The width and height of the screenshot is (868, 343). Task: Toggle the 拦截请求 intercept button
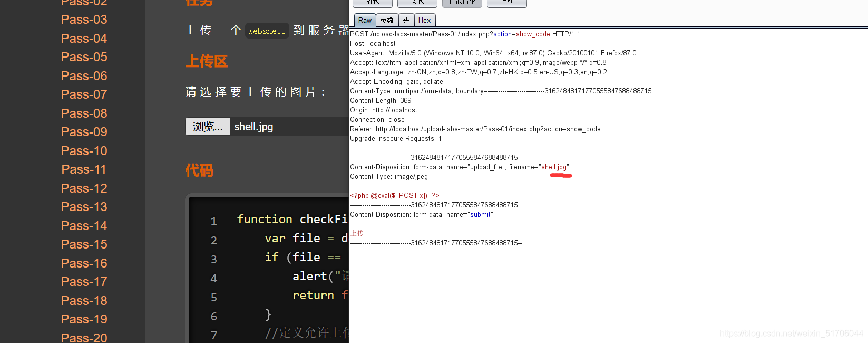462,3
